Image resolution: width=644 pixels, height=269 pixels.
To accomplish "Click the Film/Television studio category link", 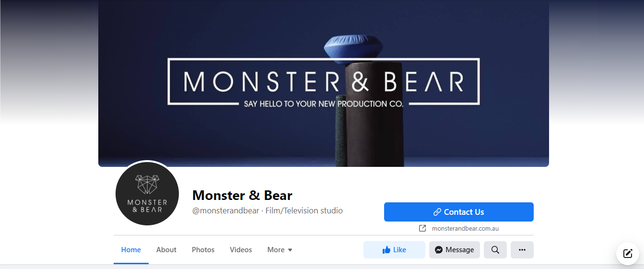I will tap(304, 211).
